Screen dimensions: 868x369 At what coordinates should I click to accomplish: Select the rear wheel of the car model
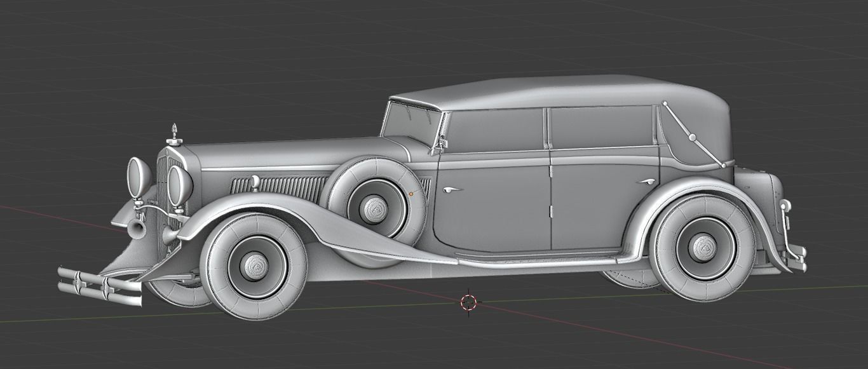click(703, 246)
